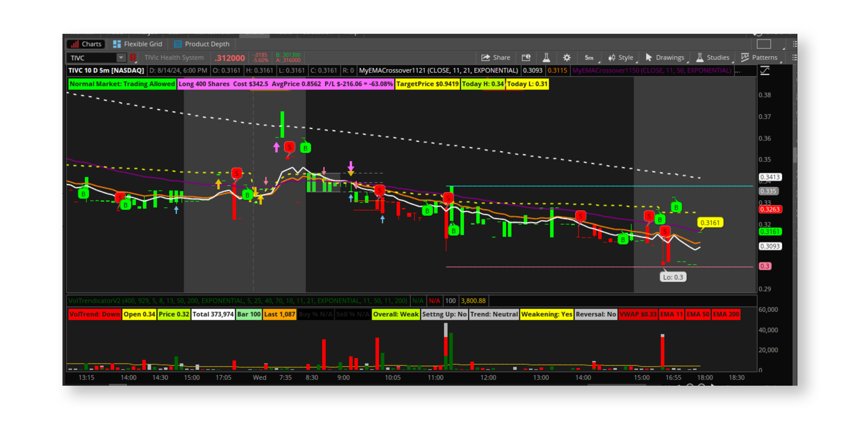This screenshot has height=427, width=868.
Task: Open the 5m timeframe dropdown
Action: tap(591, 58)
